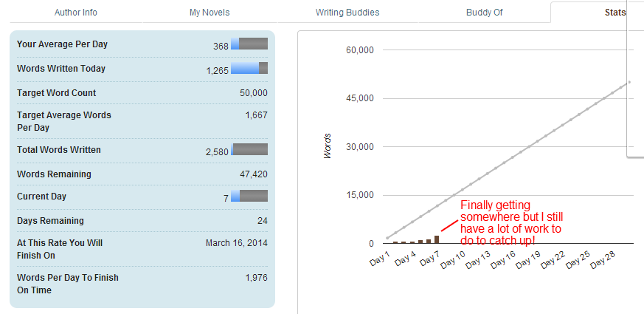Click the Words Per Day To Finish value 1,976
The image size is (644, 314).
pyautogui.click(x=256, y=278)
